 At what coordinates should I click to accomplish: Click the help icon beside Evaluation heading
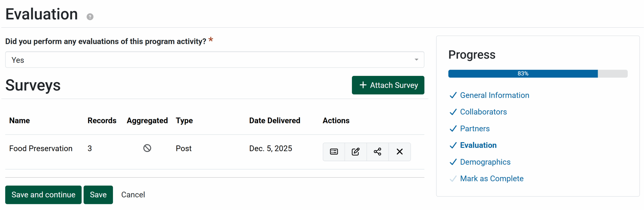(90, 17)
